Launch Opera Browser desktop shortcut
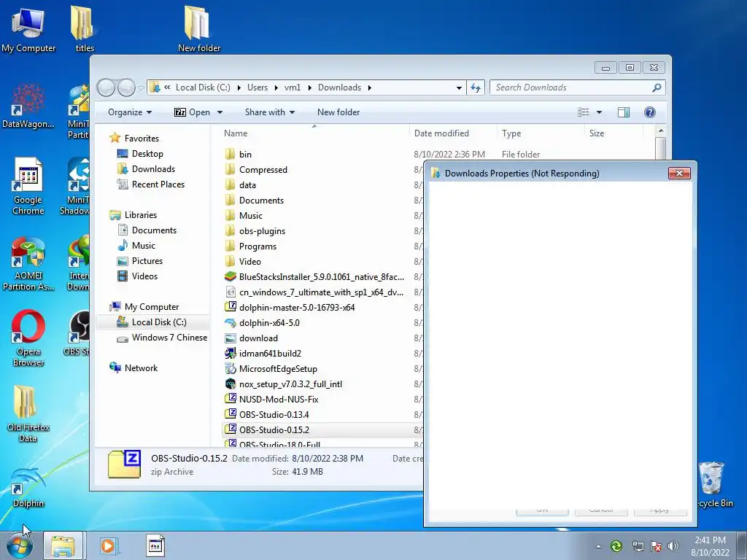Viewport: 747px width, 560px height. (x=28, y=338)
